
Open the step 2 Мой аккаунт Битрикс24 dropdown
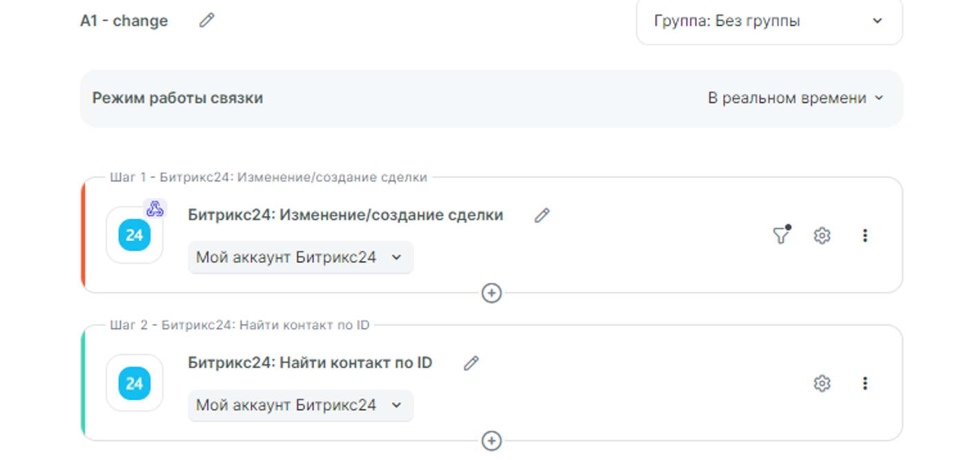point(300,405)
